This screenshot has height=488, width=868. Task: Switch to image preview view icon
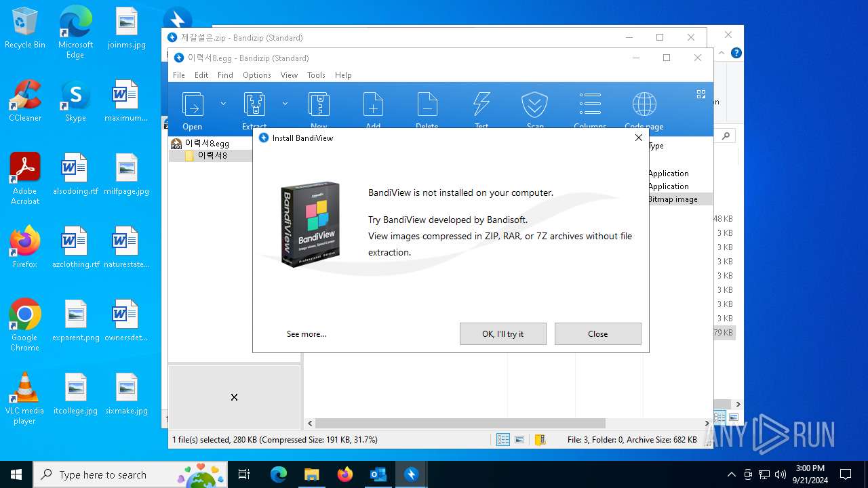tap(519, 440)
